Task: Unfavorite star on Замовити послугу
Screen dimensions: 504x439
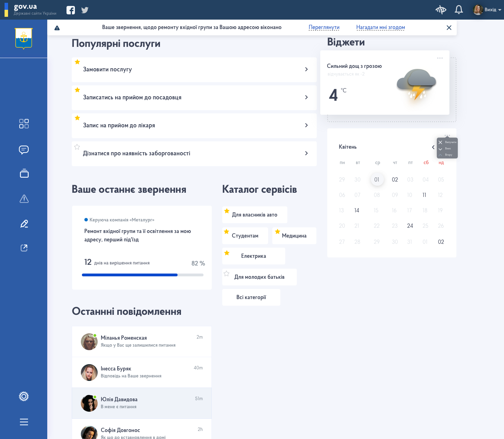Action: 77,62
